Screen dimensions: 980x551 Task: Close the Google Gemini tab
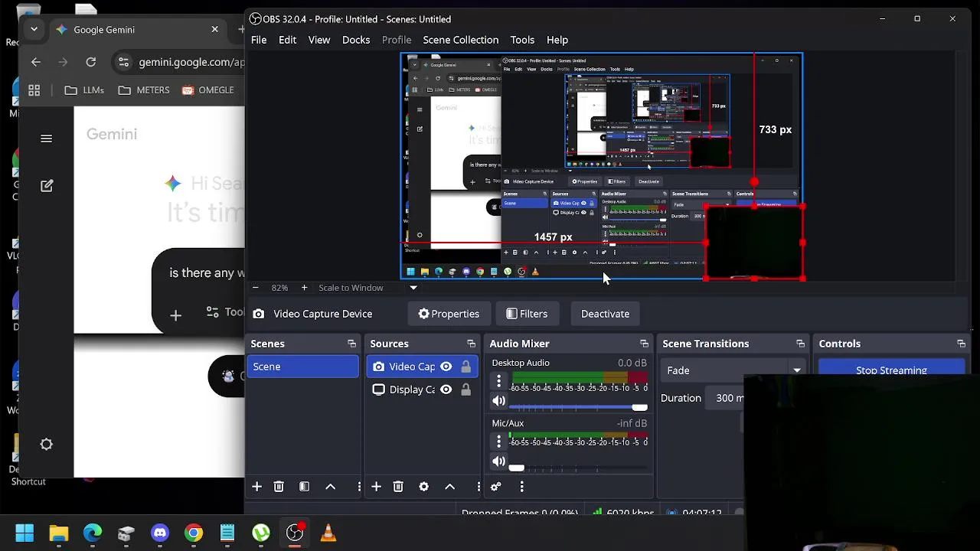coord(214,29)
